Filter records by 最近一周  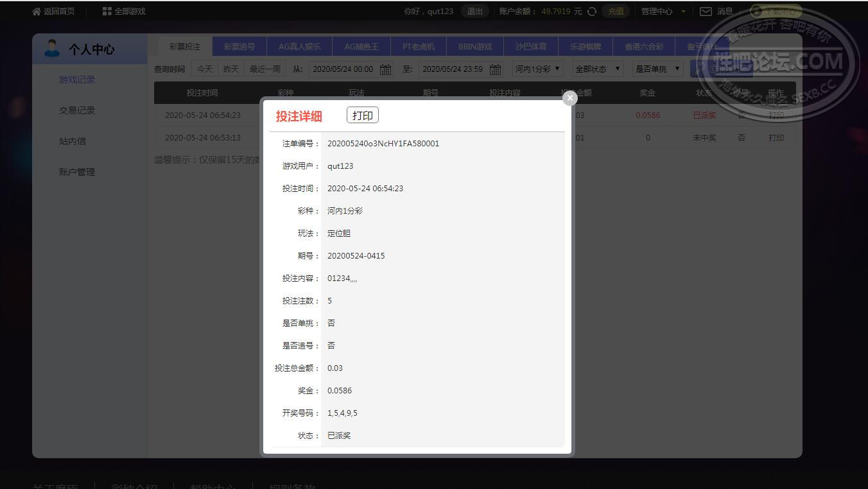[265, 69]
